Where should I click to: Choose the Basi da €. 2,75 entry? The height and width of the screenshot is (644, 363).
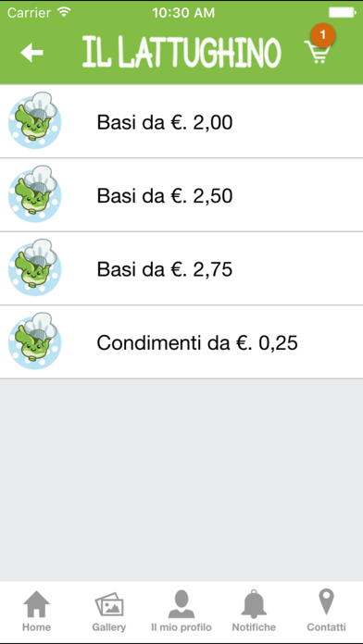click(x=181, y=268)
